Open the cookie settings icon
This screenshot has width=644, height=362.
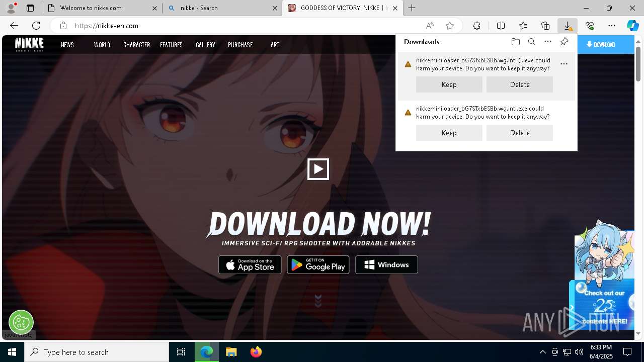coord(21,322)
